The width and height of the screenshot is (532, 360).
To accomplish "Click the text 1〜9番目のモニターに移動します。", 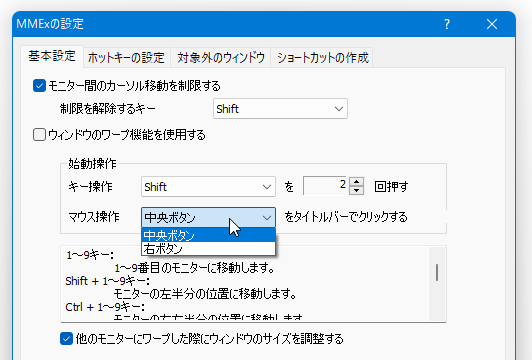I will [x=194, y=268].
